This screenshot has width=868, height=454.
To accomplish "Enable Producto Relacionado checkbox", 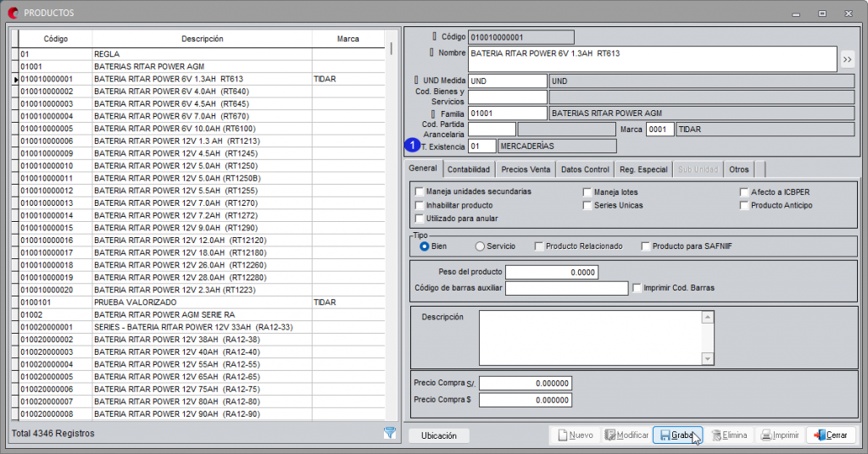I will click(x=539, y=246).
